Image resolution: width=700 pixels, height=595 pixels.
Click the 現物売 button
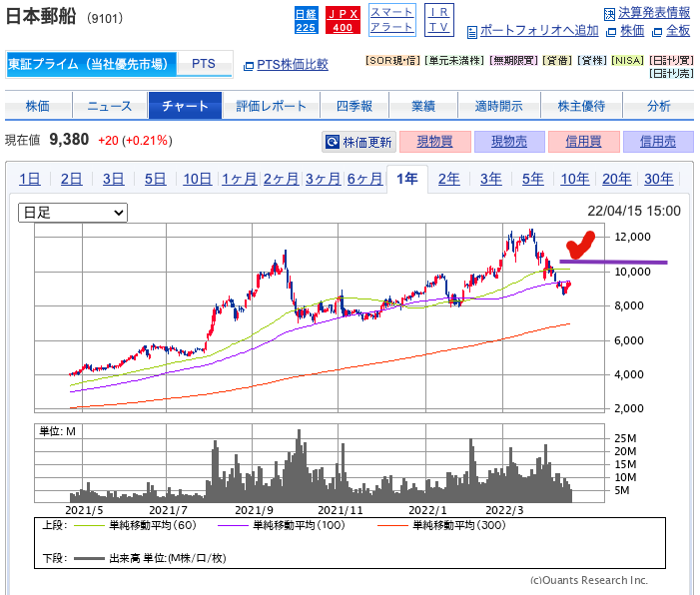click(x=509, y=142)
